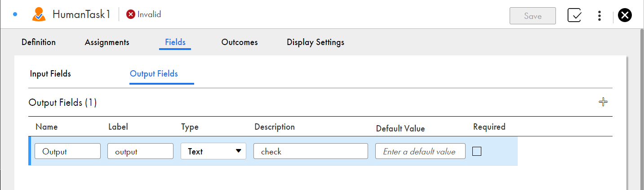The width and height of the screenshot is (644, 190).
Task: Toggle the Required checkbox for Output field
Action: tap(477, 151)
